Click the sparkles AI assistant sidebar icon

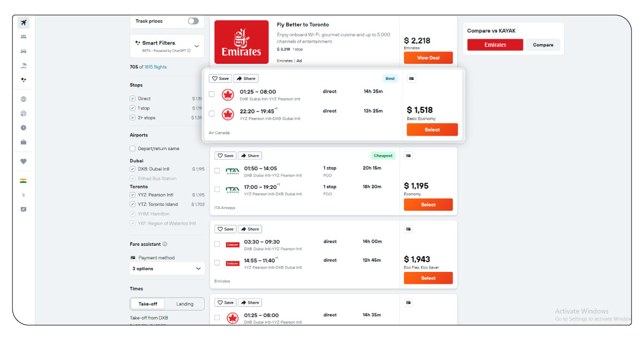23,79
